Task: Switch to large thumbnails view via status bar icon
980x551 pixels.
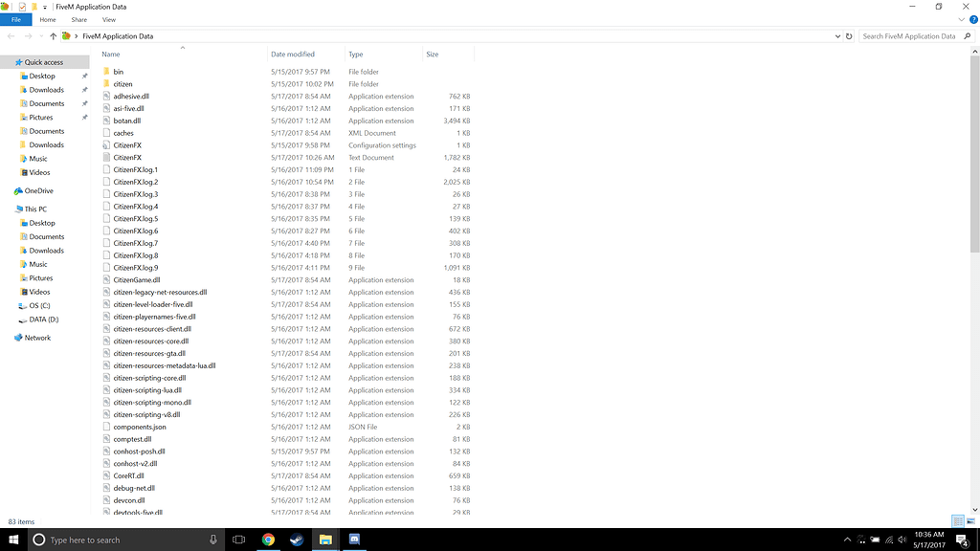Action: (969, 520)
